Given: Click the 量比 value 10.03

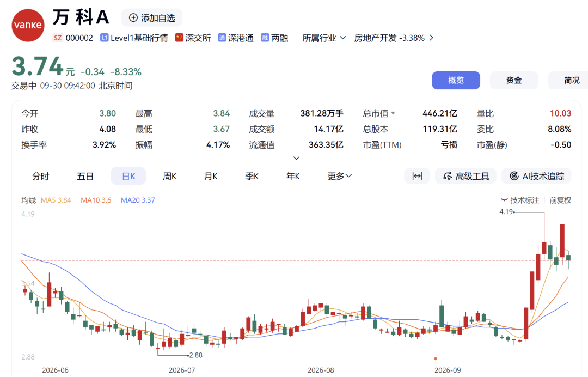Looking at the screenshot, I should (560, 113).
